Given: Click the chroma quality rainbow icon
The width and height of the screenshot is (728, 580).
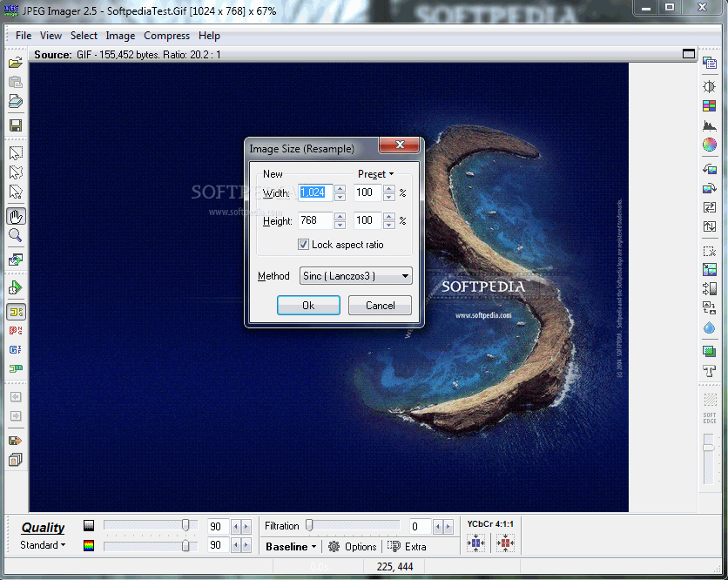Looking at the screenshot, I should click(89, 545).
